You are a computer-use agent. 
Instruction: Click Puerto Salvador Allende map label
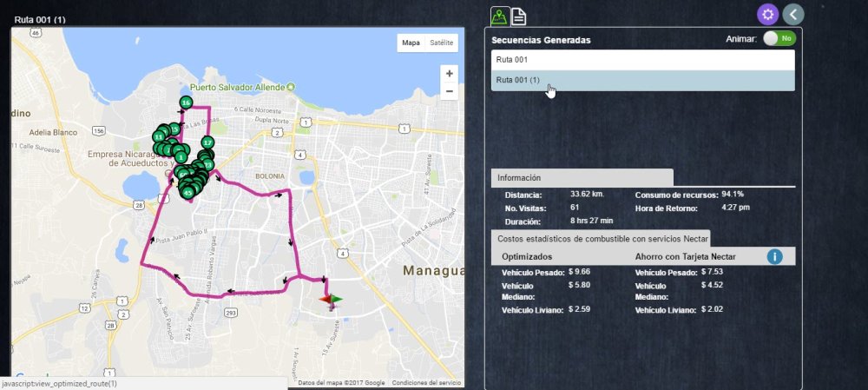pyautogui.click(x=238, y=88)
